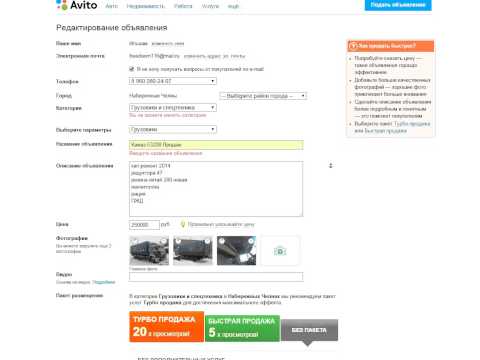Click the top-right corner icon on first photo
The height and width of the screenshot is (360, 480).
tap(164, 241)
